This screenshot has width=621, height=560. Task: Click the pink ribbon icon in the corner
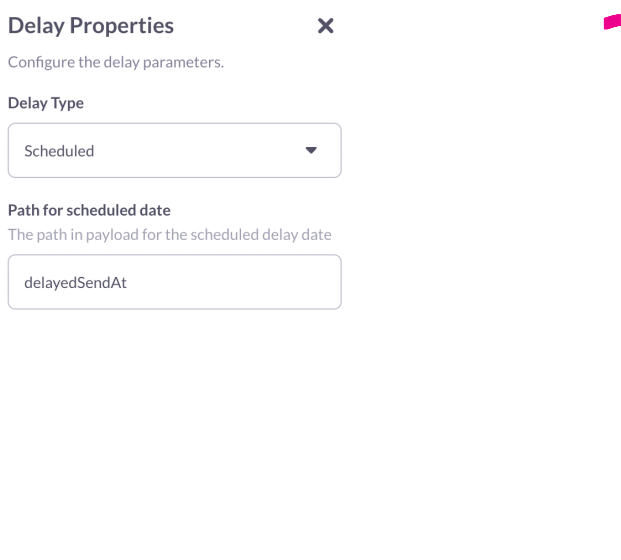(x=611, y=22)
